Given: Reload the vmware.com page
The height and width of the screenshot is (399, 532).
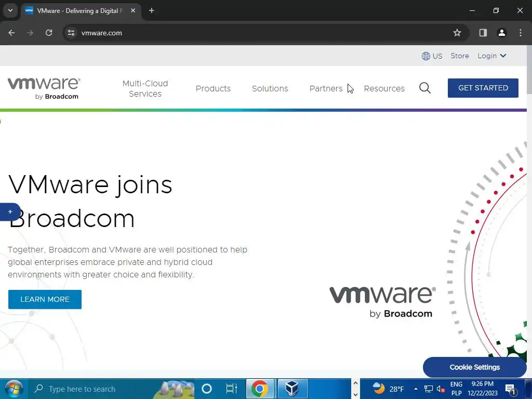Looking at the screenshot, I should [x=49, y=33].
